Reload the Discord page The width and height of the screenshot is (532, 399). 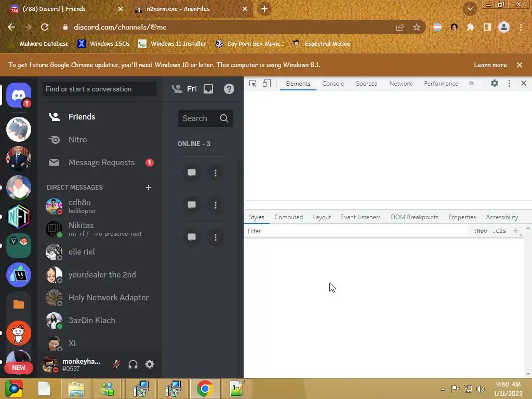tap(45, 27)
